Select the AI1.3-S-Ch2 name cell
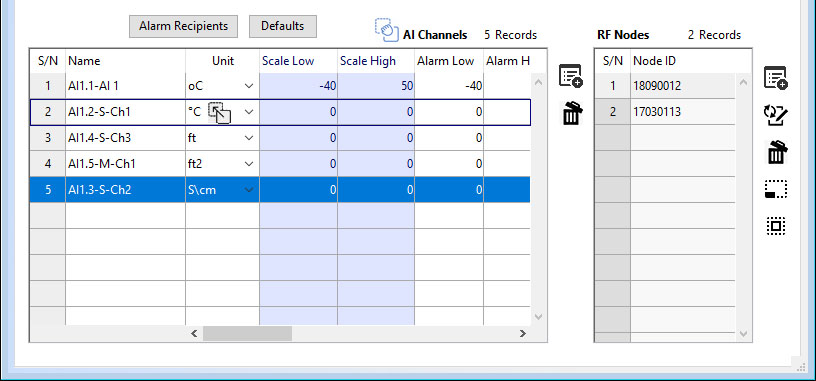Viewport: 816px width, 381px height. [x=125, y=190]
